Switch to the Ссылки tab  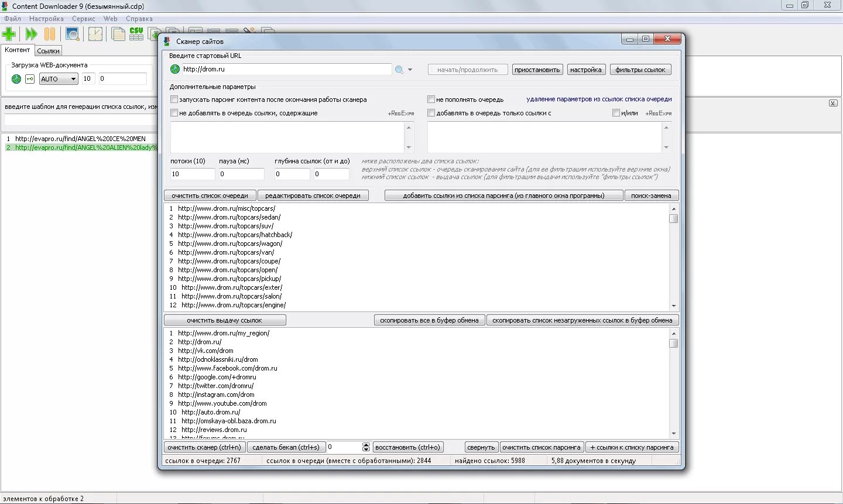(49, 51)
